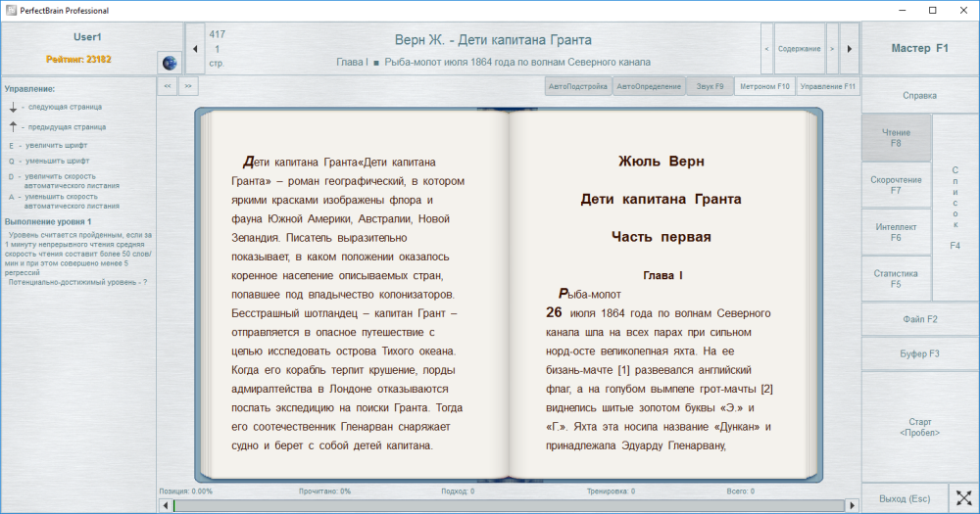Click the 'Всего: 0' status text
This screenshot has height=514, width=980.
point(741,491)
